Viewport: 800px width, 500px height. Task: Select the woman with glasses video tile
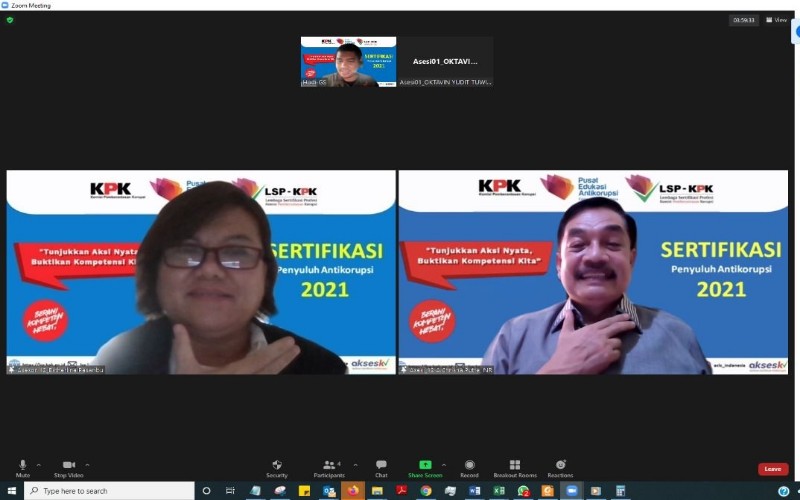pyautogui.click(x=201, y=272)
